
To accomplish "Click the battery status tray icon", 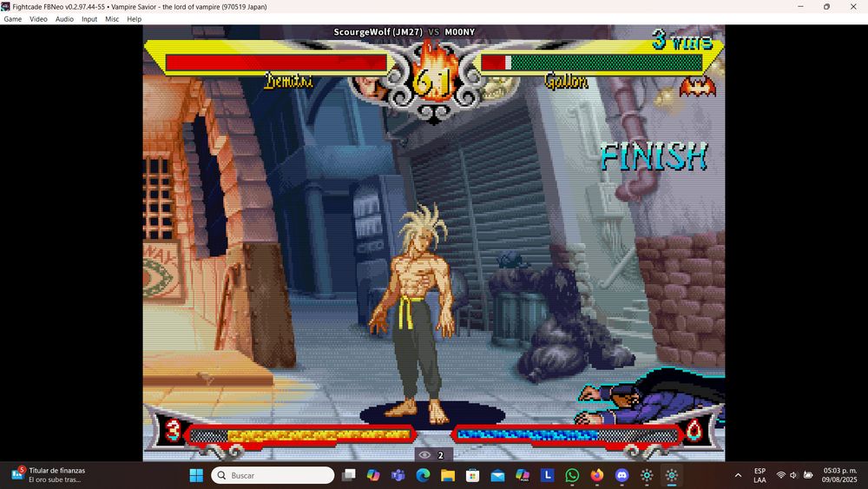I will click(x=808, y=475).
